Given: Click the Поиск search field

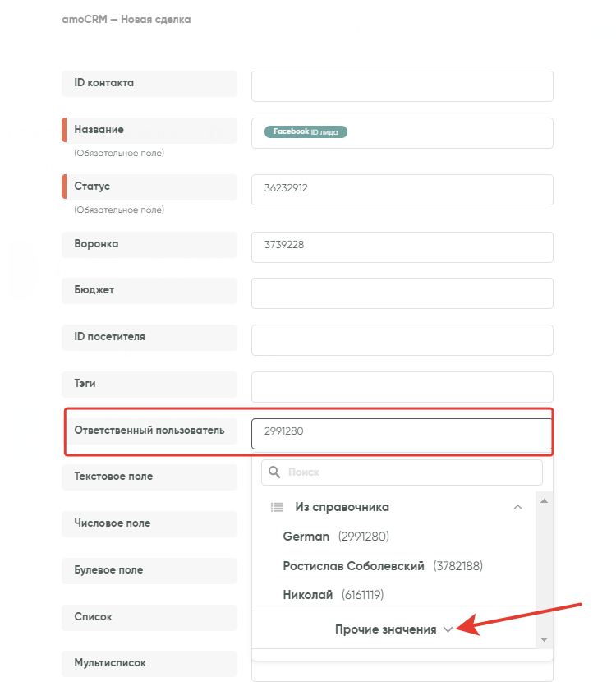Looking at the screenshot, I should pyautogui.click(x=411, y=472).
